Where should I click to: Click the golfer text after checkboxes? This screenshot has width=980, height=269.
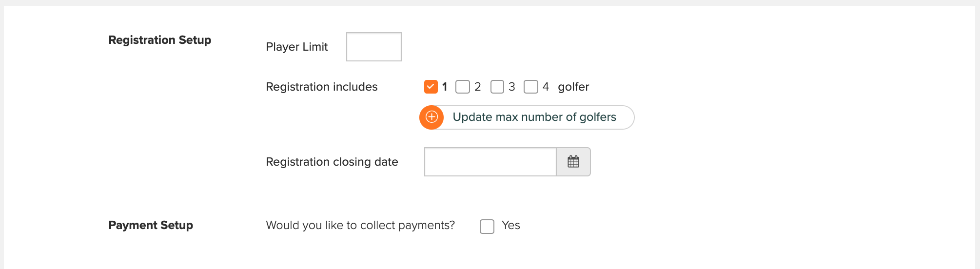[x=573, y=87]
